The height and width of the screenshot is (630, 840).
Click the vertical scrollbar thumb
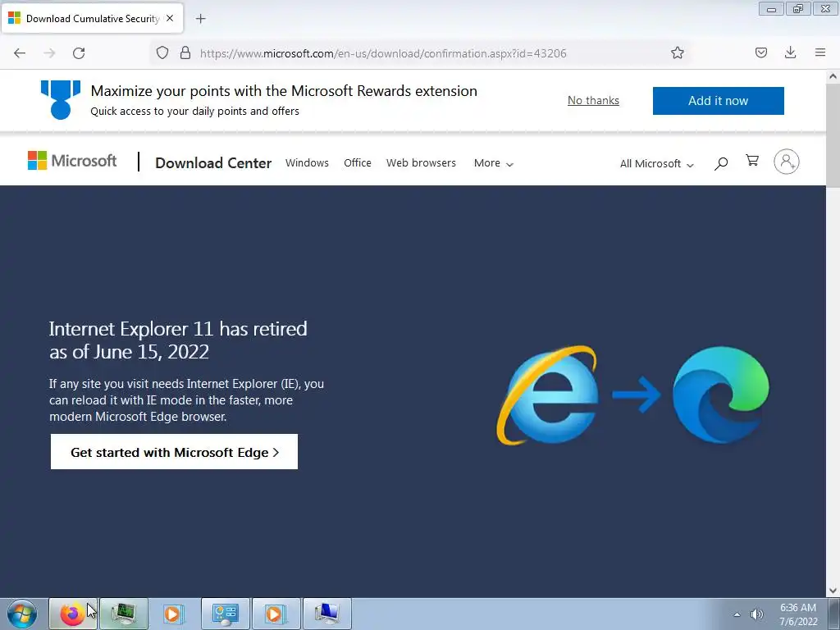833,134
